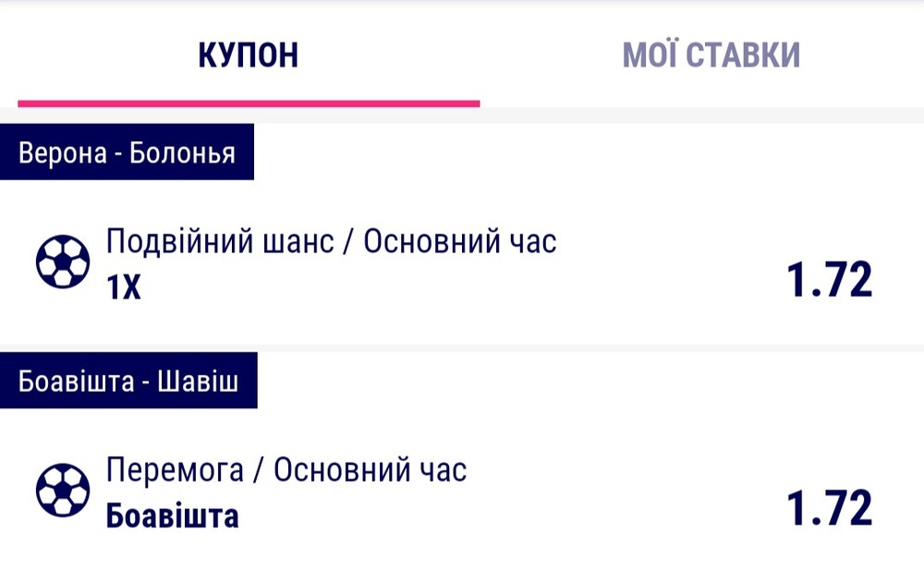This screenshot has width=924, height=570.
Task: Click the pink active-tab underline below КУПОН
Action: click(x=249, y=103)
